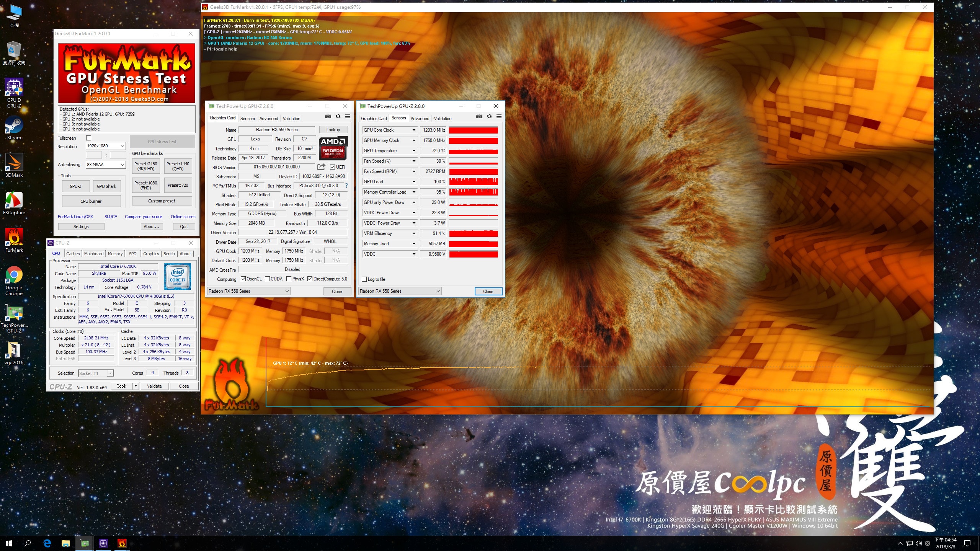Click the Lookup button in GPU-Z
Image resolution: width=980 pixels, height=551 pixels.
click(333, 130)
